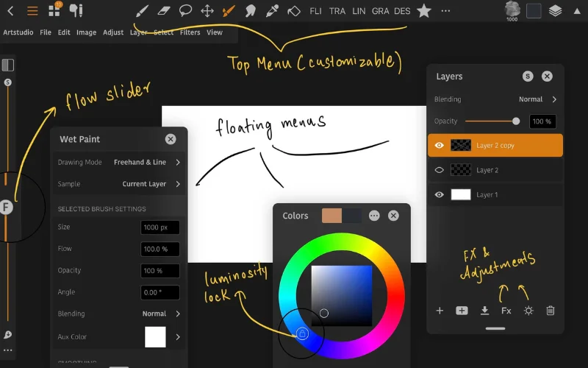Select the FLI toolbar shortcut
The image size is (588, 368).
click(316, 11)
